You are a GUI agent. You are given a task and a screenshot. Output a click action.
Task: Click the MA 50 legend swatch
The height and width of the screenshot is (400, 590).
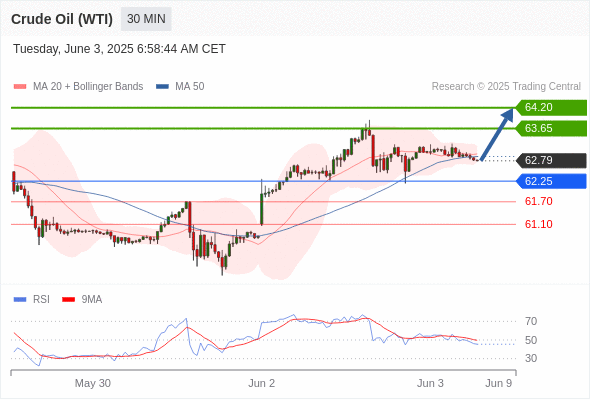pos(162,87)
